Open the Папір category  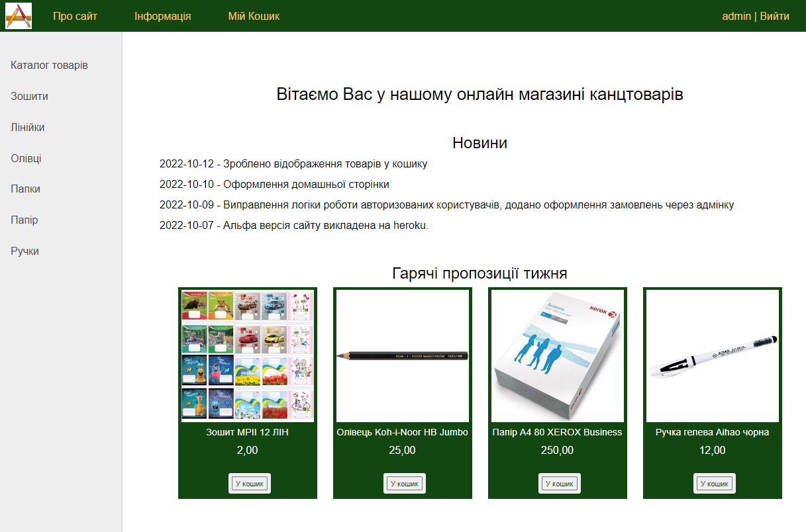point(25,220)
